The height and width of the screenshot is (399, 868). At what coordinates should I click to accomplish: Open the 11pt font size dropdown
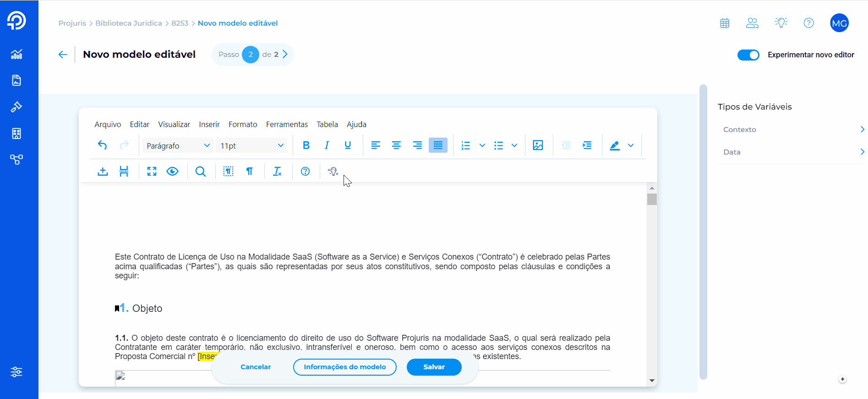pyautogui.click(x=251, y=145)
